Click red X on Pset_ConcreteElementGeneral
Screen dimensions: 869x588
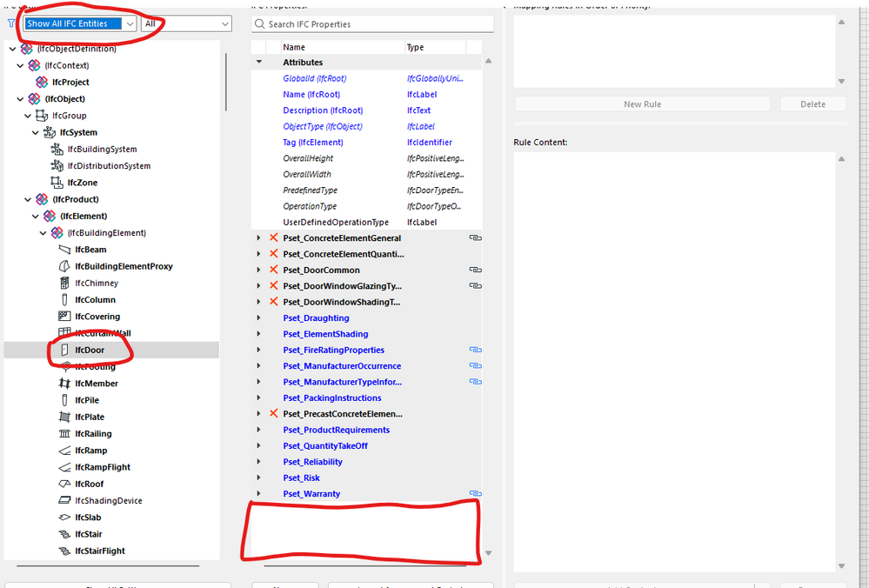(273, 237)
